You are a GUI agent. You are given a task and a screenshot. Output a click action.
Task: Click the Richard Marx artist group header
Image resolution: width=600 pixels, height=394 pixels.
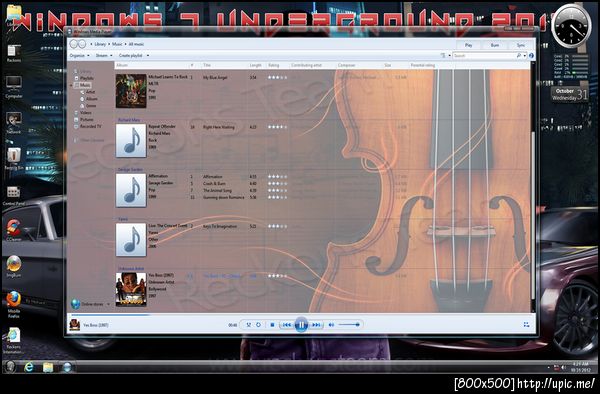pos(129,120)
